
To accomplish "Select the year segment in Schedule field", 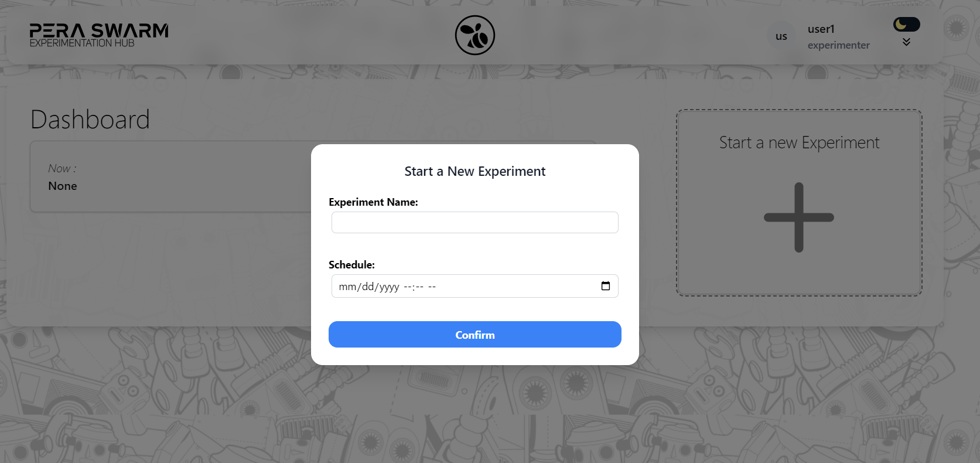I will click(x=389, y=287).
